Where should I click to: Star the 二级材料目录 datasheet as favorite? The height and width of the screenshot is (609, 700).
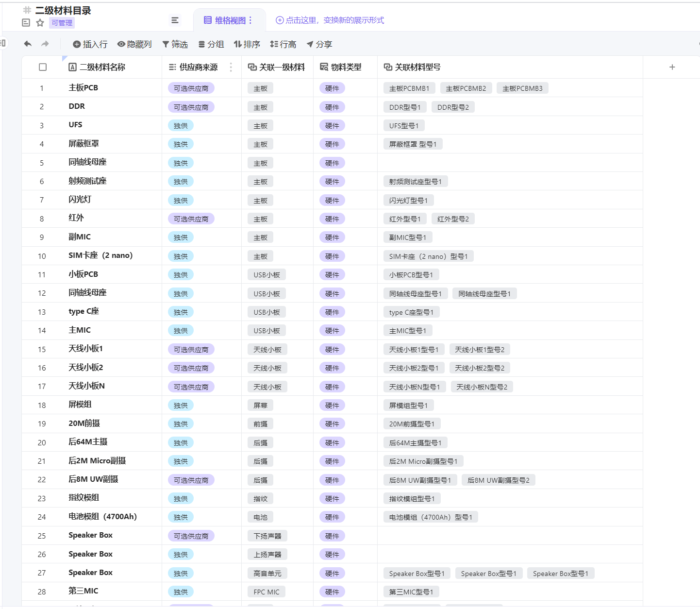coord(40,23)
